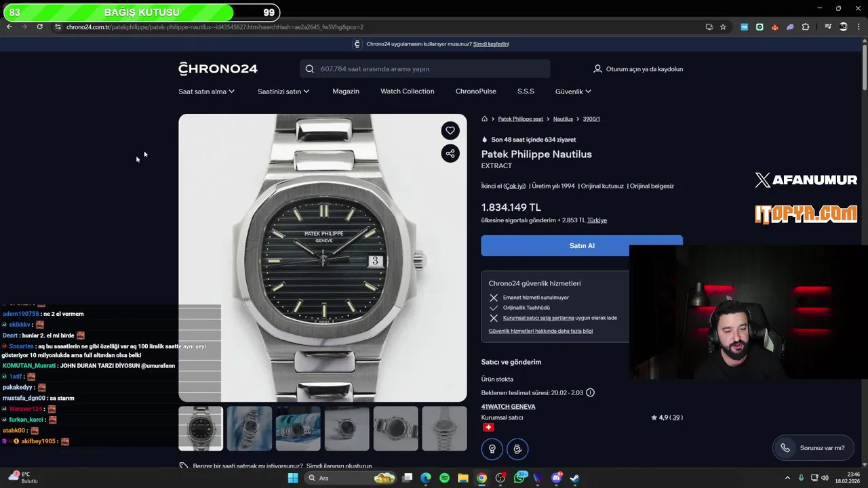Add the Nautilus listing to favorites (heart)
Viewport: 868px width, 488px height.
[x=450, y=131]
